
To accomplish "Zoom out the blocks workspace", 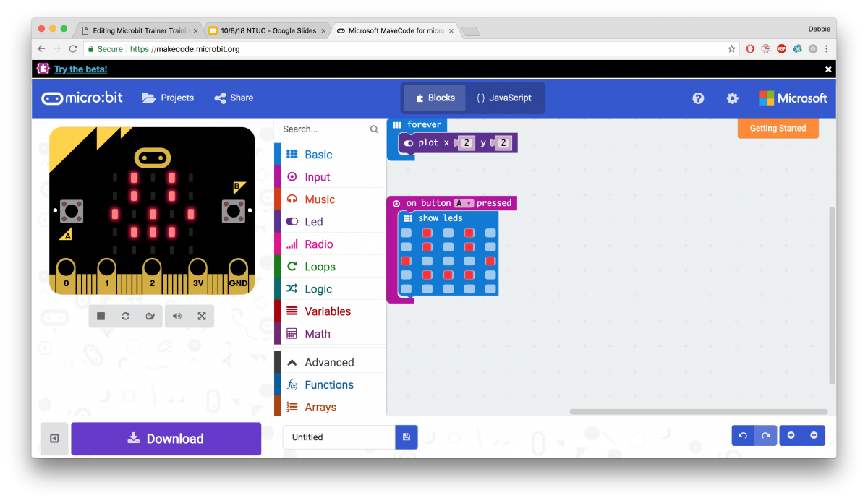I will [x=814, y=435].
